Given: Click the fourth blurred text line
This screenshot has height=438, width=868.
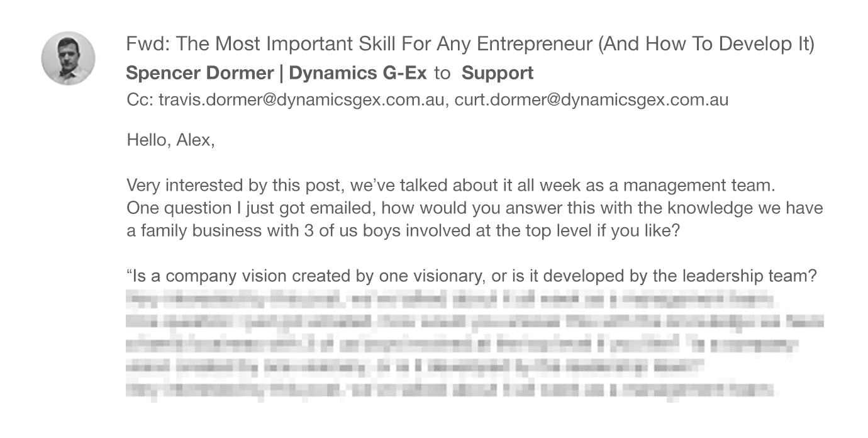Looking at the screenshot, I should coord(416,366).
